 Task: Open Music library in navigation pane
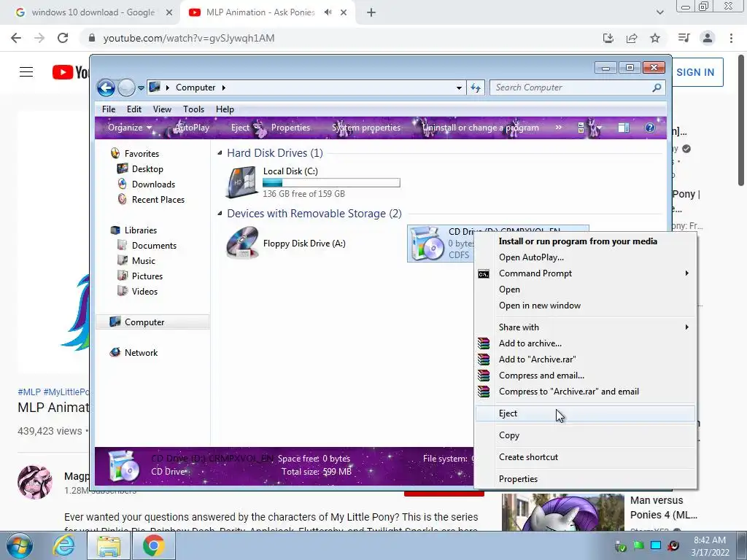144,260
